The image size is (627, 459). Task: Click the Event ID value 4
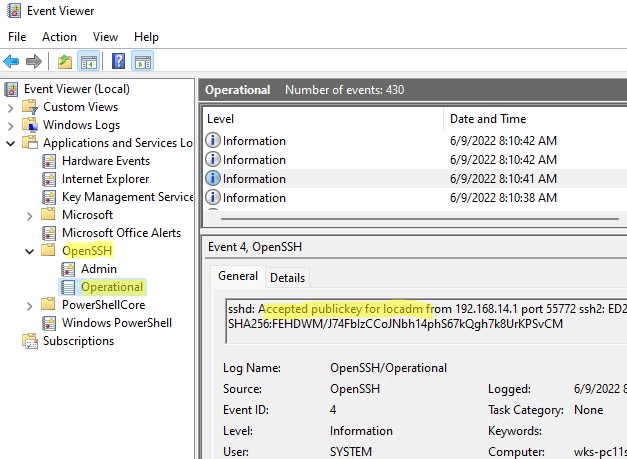click(x=333, y=410)
